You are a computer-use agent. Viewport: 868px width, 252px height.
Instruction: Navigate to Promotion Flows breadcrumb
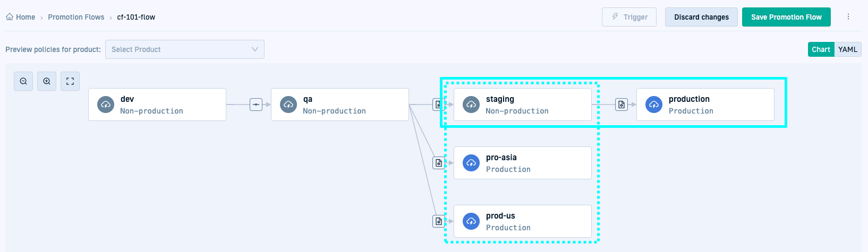pos(76,17)
